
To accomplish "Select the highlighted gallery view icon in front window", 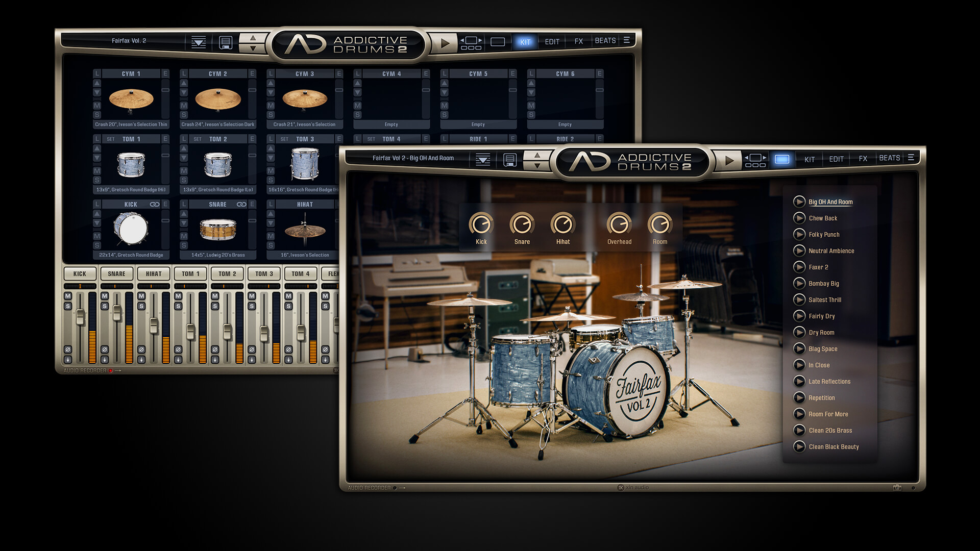I will coord(782,159).
